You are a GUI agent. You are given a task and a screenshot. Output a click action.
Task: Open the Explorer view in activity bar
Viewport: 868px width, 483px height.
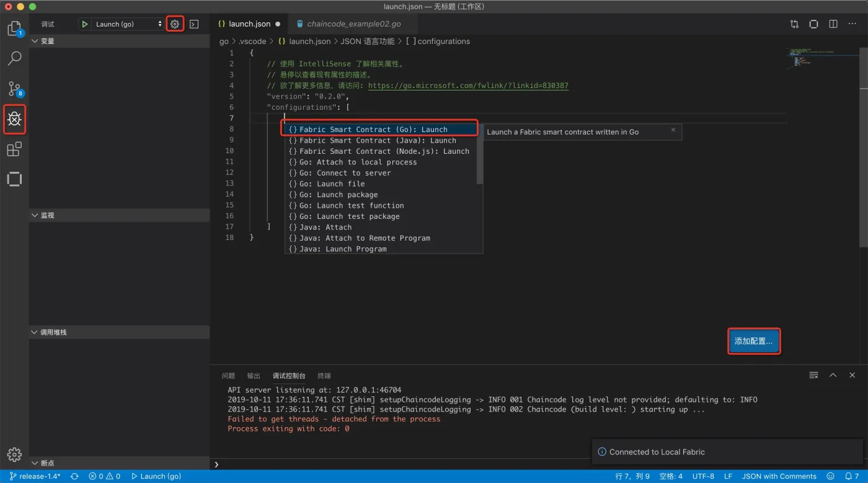[14, 29]
